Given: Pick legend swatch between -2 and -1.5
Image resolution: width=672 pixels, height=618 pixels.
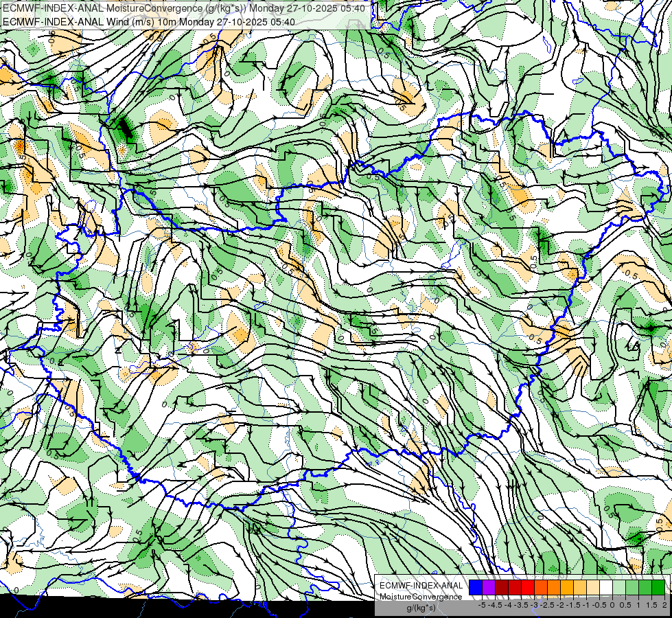Looking at the screenshot, I should tap(567, 587).
